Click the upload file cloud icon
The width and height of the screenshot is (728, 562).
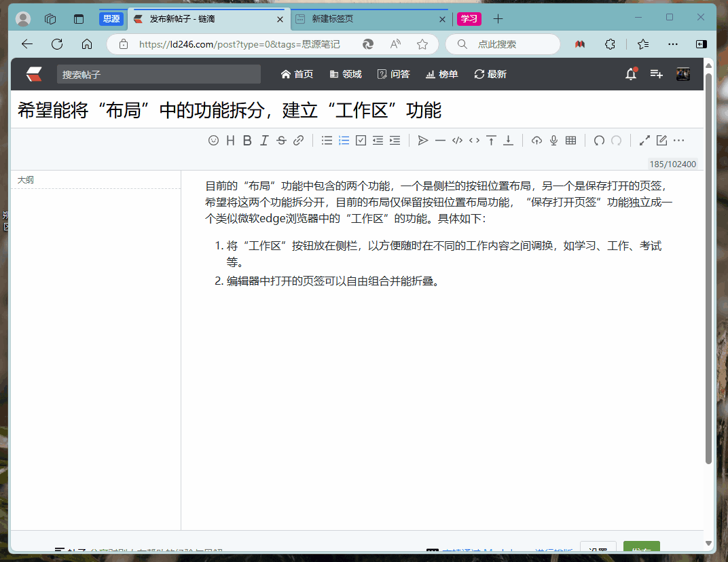point(536,141)
